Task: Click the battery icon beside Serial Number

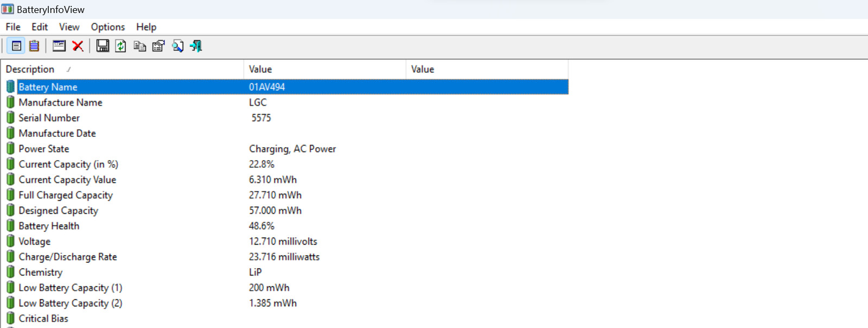Action: click(10, 117)
